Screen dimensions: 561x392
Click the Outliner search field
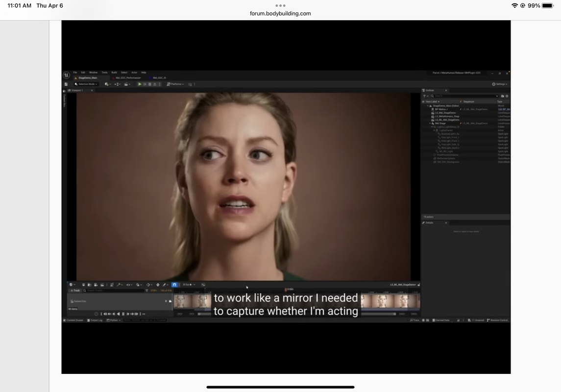464,96
